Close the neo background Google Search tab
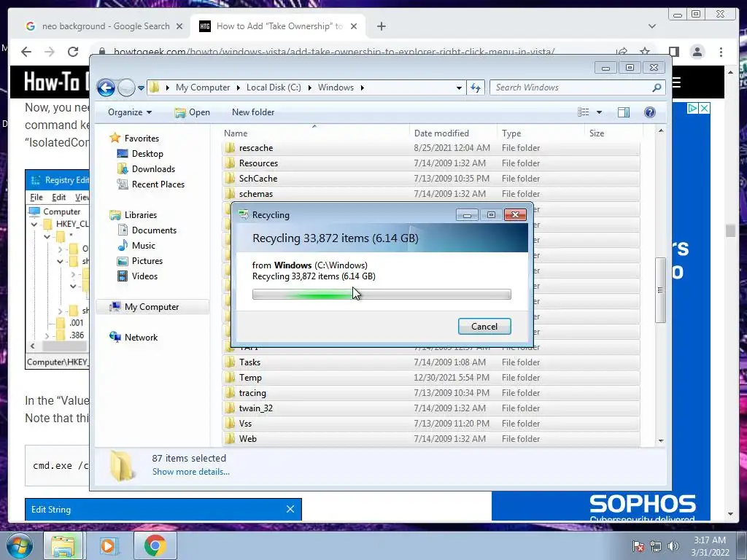 coord(179,26)
